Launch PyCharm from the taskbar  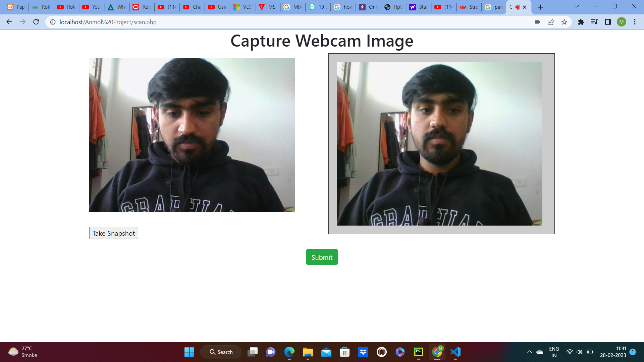point(418,352)
